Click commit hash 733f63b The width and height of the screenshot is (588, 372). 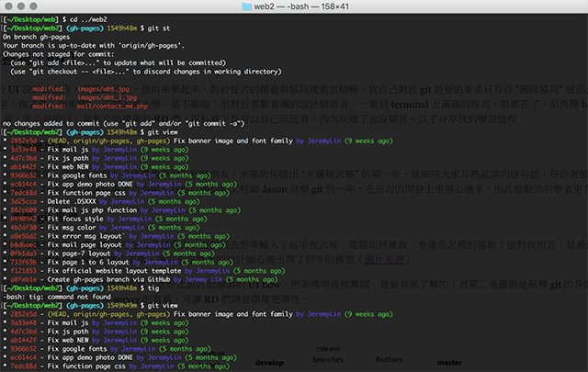[23, 262]
